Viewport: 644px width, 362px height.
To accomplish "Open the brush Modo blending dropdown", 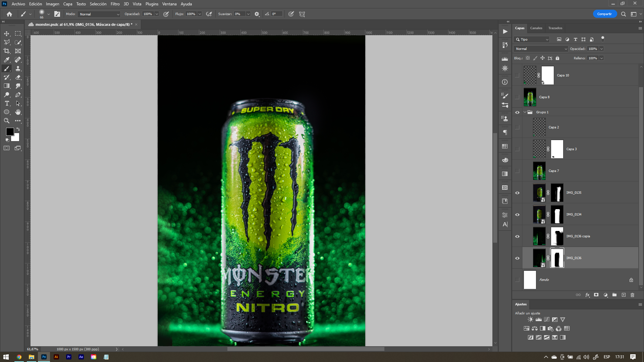I will (x=99, y=14).
